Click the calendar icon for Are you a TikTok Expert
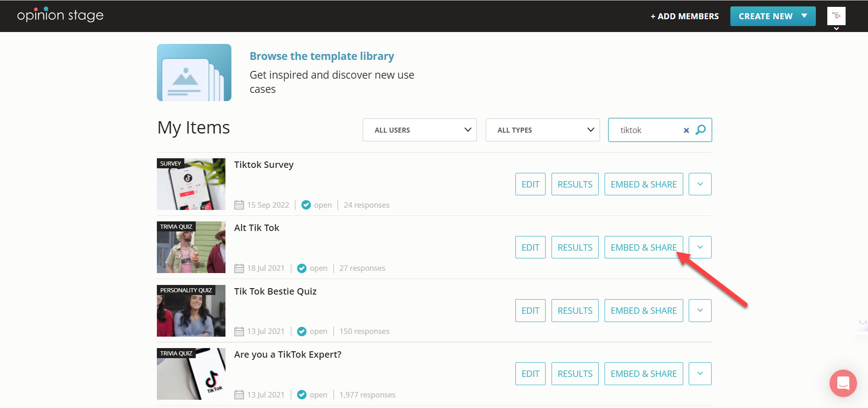Screen dimensions: 868x408 (239, 394)
